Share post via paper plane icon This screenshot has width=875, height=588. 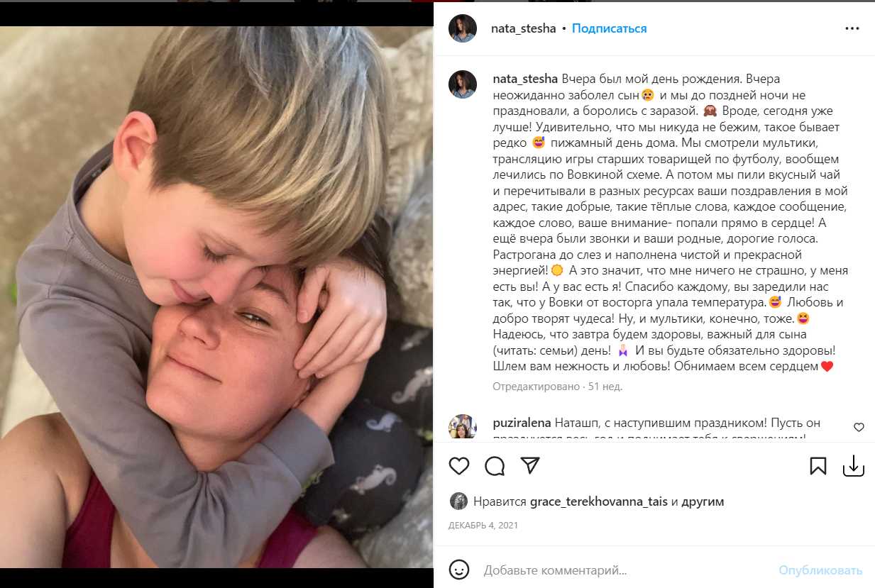[x=530, y=465]
